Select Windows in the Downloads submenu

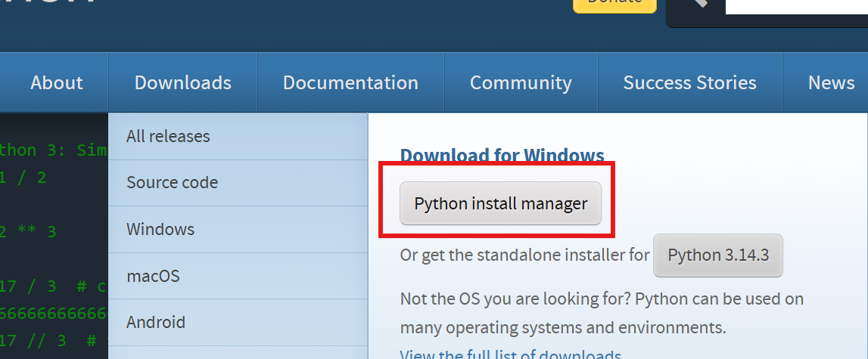tap(238, 229)
